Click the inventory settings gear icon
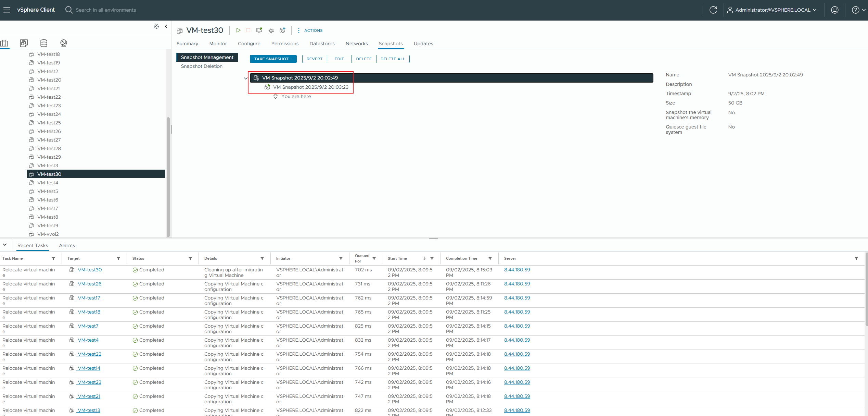The width and height of the screenshot is (868, 416). click(156, 26)
